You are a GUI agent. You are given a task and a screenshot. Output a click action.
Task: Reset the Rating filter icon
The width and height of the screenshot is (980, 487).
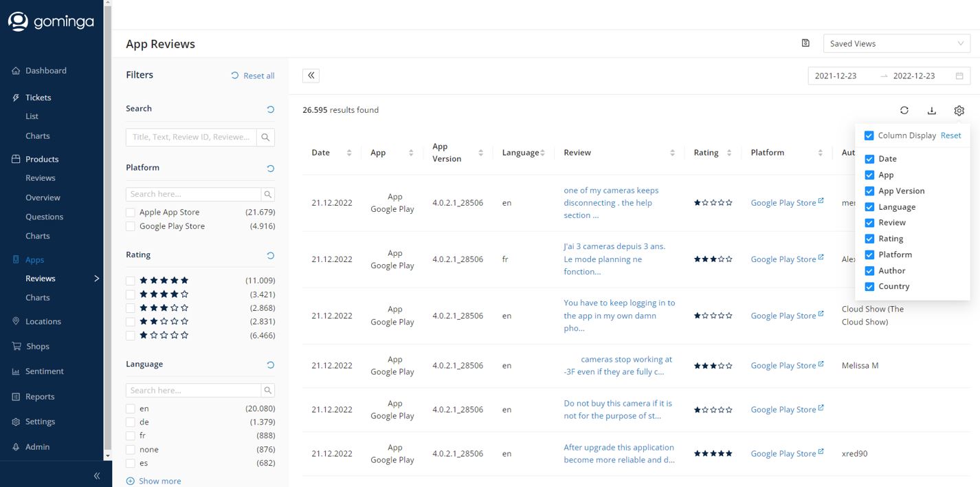[270, 255]
